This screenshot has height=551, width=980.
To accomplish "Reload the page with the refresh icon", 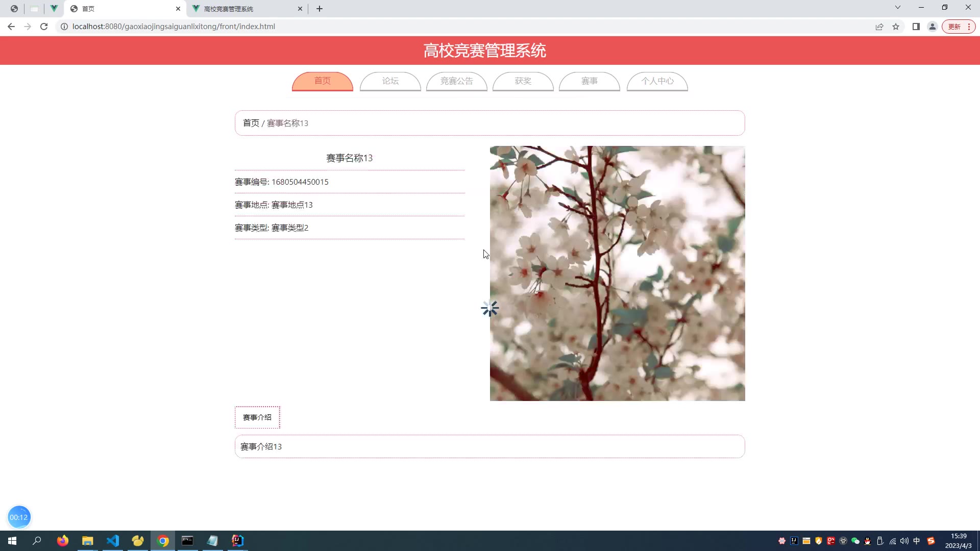I will (44, 27).
